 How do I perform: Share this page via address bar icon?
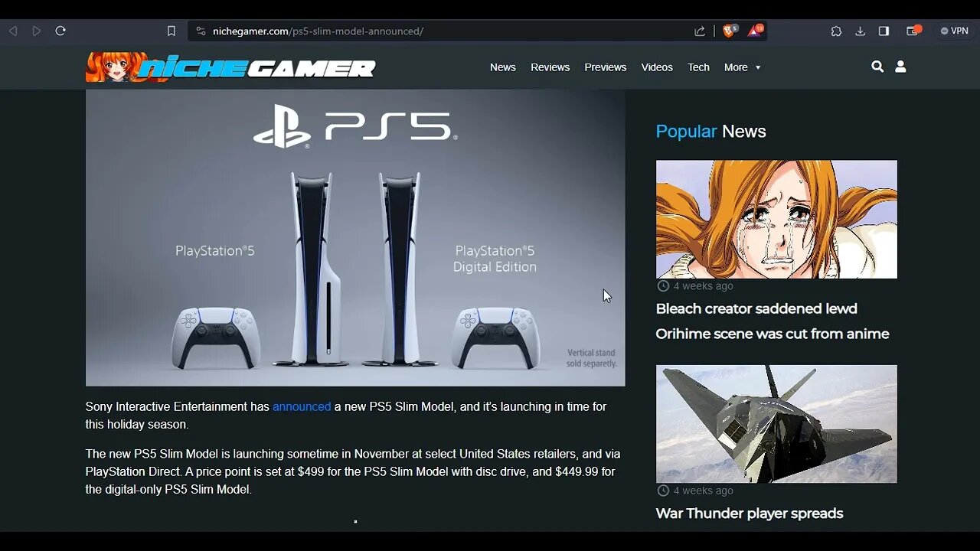[x=700, y=31]
